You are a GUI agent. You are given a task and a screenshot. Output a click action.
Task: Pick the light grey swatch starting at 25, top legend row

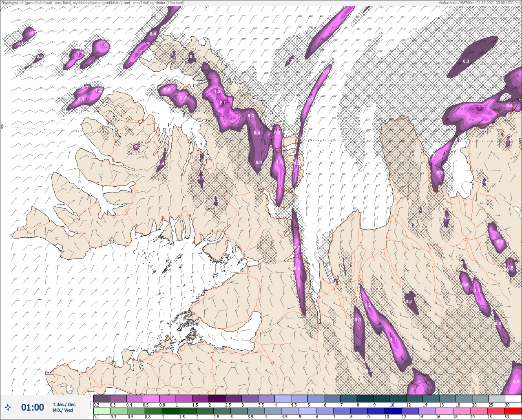pos(497,398)
